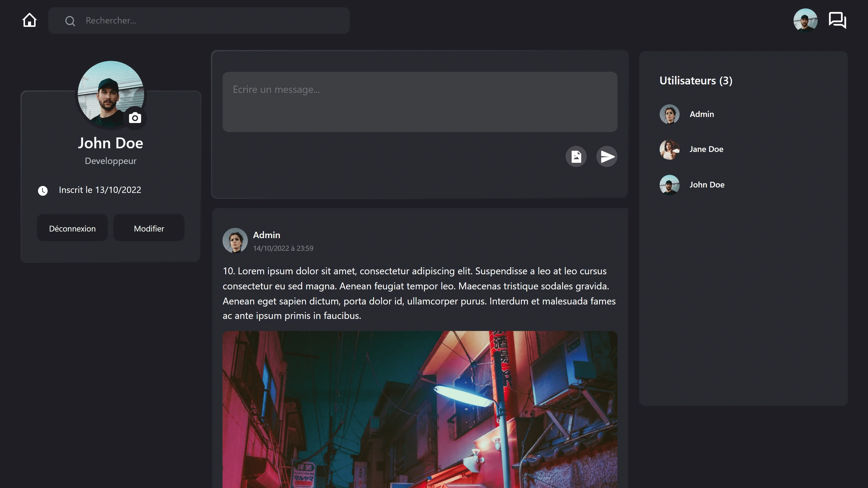
Task: Go to home via house icon
Action: click(x=29, y=20)
